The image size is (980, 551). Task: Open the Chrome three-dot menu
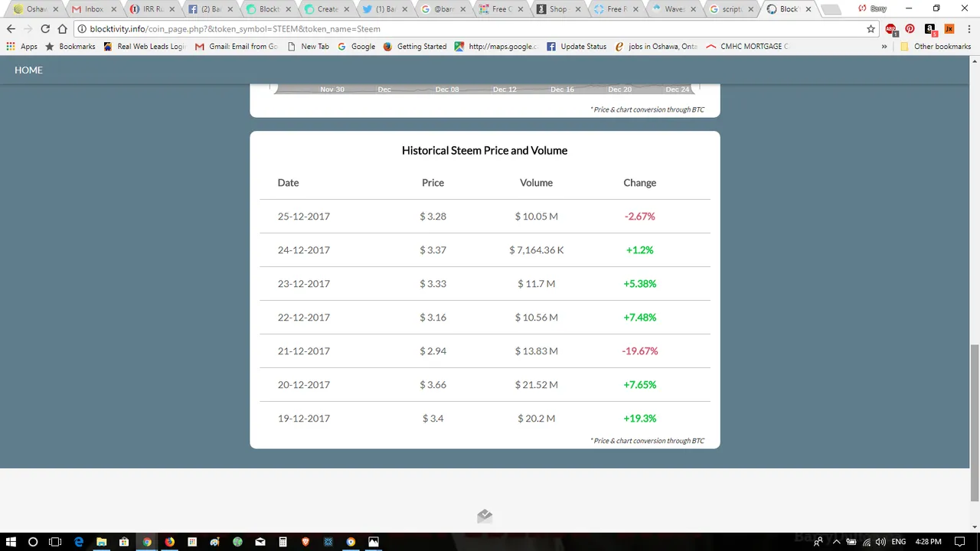click(968, 29)
